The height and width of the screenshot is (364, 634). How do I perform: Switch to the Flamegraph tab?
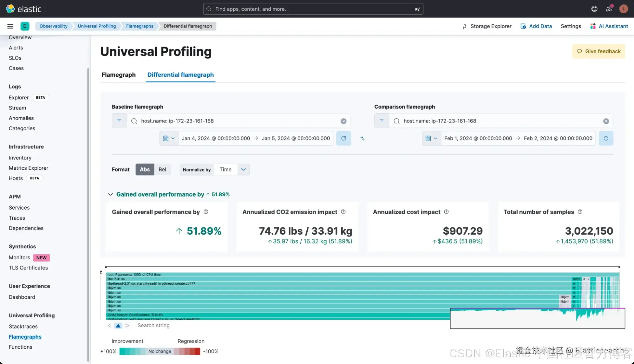click(x=118, y=75)
